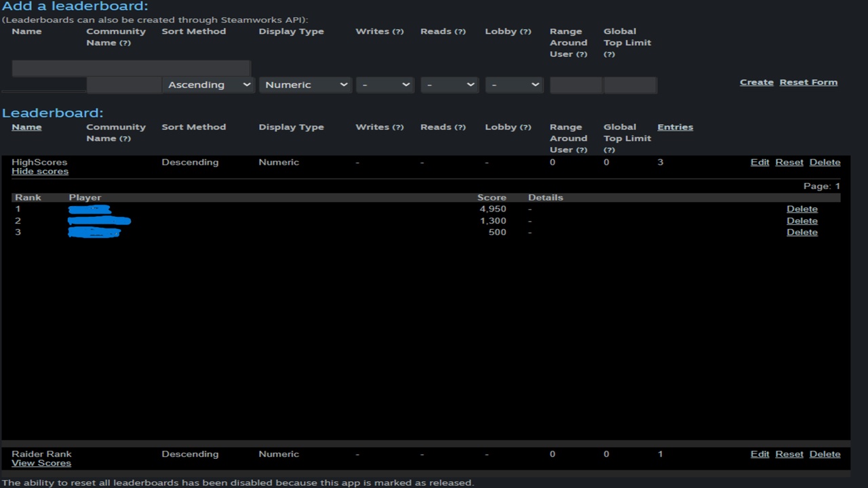This screenshot has width=868, height=488.
Task: Click the leaderboard Name input field
Action: 131,68
